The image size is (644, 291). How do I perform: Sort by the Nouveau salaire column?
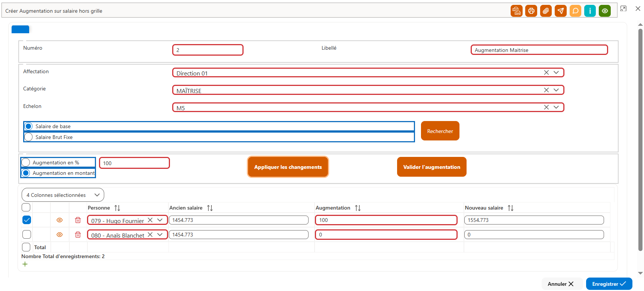pyautogui.click(x=511, y=208)
